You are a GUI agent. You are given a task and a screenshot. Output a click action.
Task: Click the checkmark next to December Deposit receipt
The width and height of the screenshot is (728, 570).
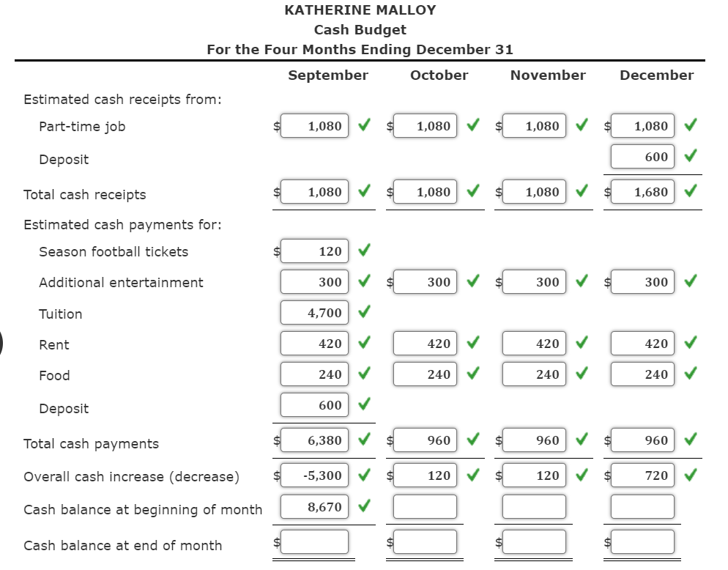tap(689, 156)
